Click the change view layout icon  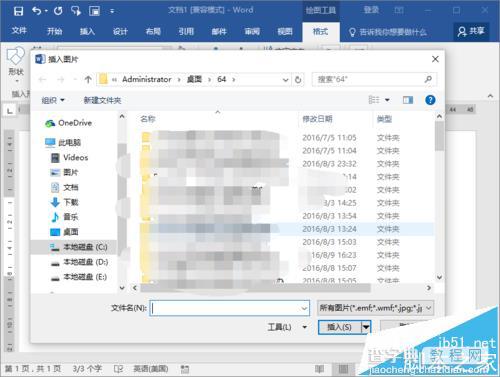tap(374, 100)
